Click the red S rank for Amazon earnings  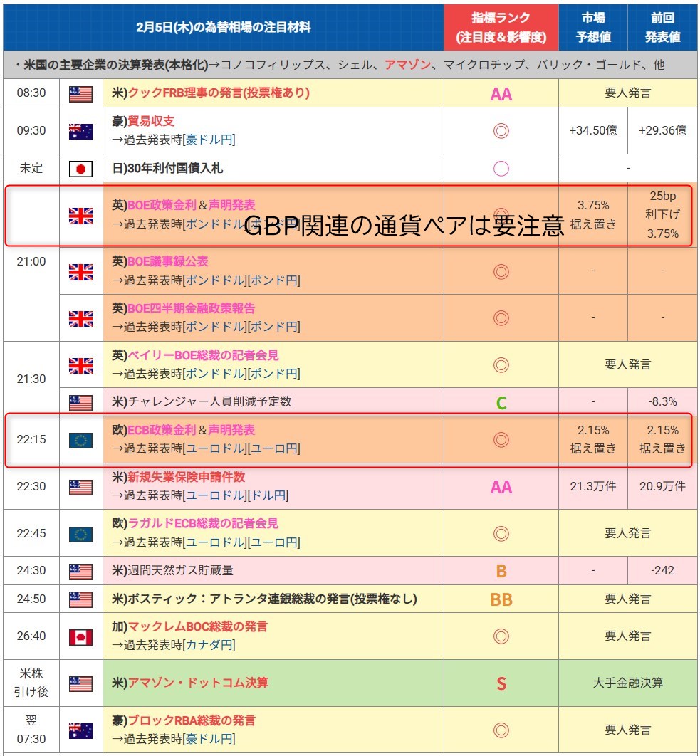tap(501, 684)
